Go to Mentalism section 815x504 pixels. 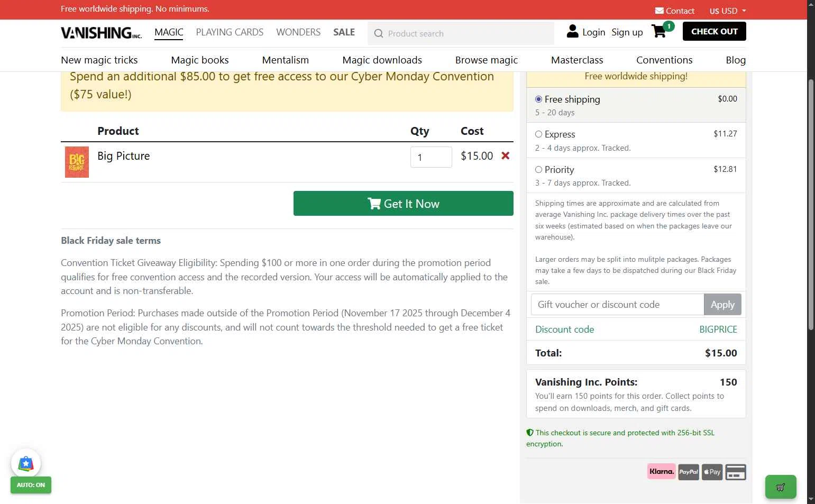tap(286, 60)
